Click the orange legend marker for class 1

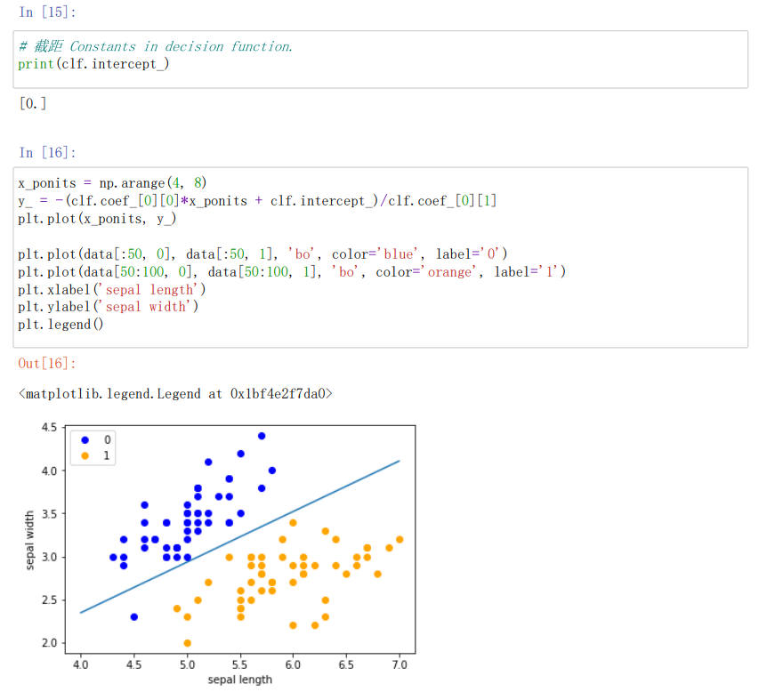(85, 455)
